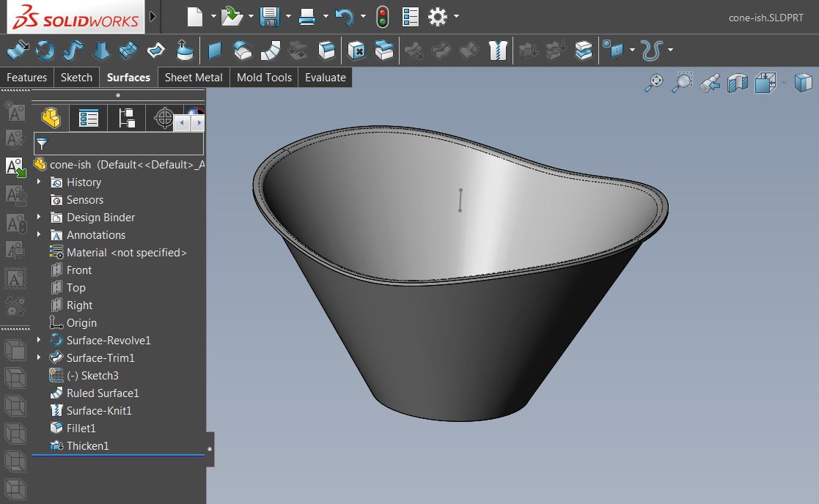
Task: Click the Section View icon
Action: coord(737,83)
